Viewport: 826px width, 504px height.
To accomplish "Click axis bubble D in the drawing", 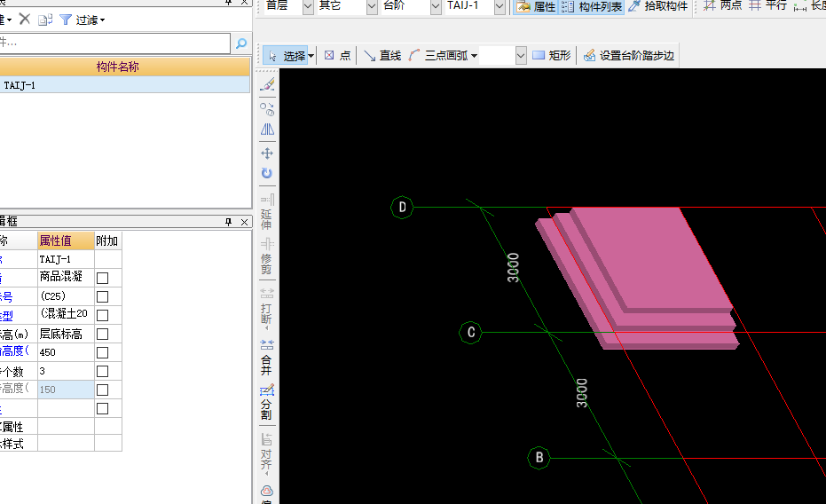I will [402, 207].
